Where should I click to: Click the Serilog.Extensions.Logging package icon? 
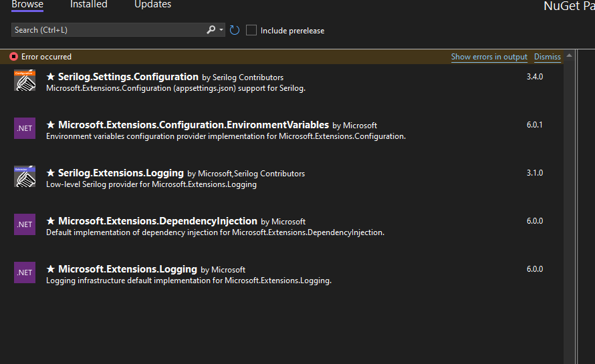pos(25,176)
